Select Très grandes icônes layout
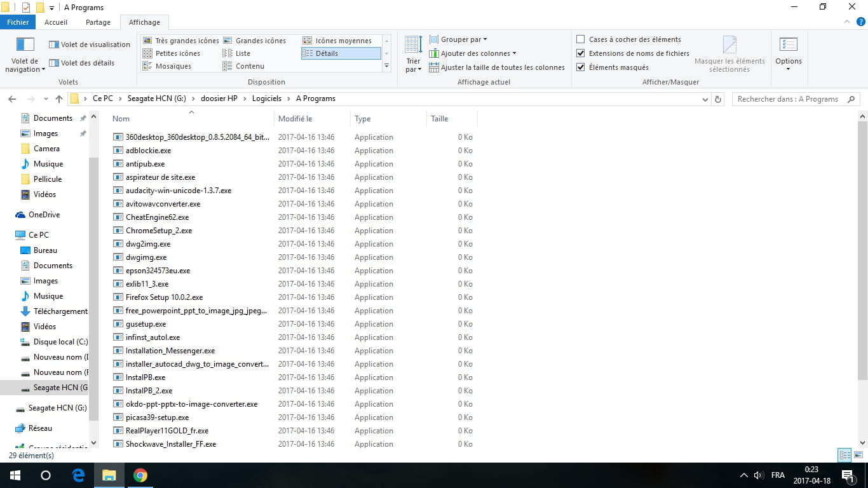This screenshot has height=488, width=868. click(180, 41)
